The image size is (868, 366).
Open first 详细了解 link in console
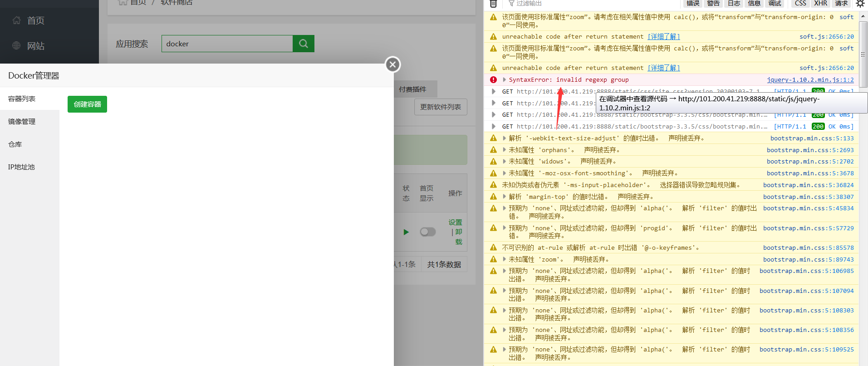click(663, 36)
